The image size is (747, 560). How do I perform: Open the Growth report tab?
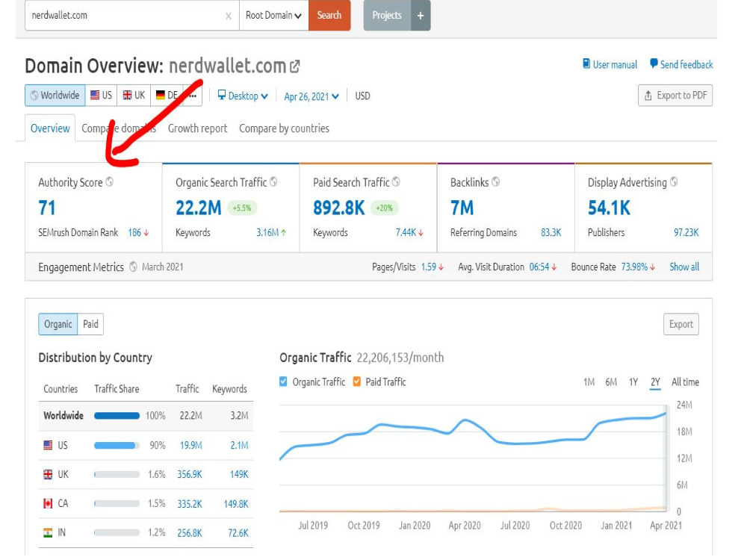[197, 128]
